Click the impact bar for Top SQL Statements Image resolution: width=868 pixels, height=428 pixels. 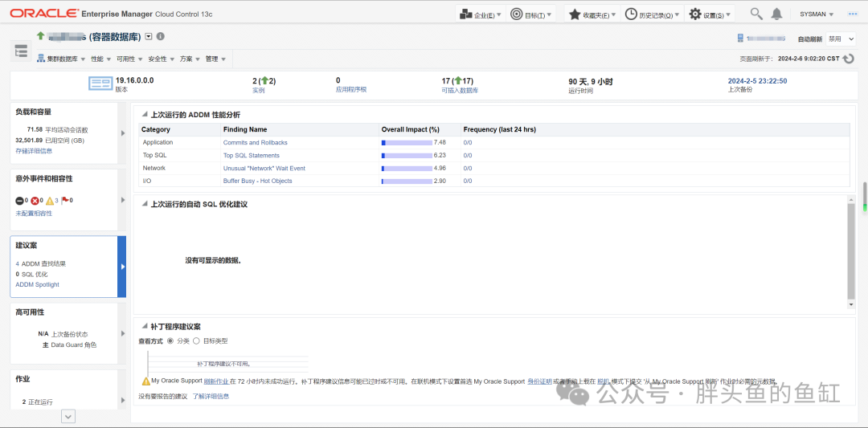coord(407,156)
